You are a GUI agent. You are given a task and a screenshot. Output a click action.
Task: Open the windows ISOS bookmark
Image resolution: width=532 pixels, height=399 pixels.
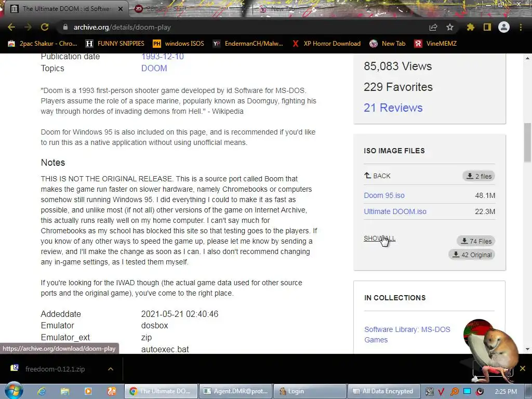[179, 44]
